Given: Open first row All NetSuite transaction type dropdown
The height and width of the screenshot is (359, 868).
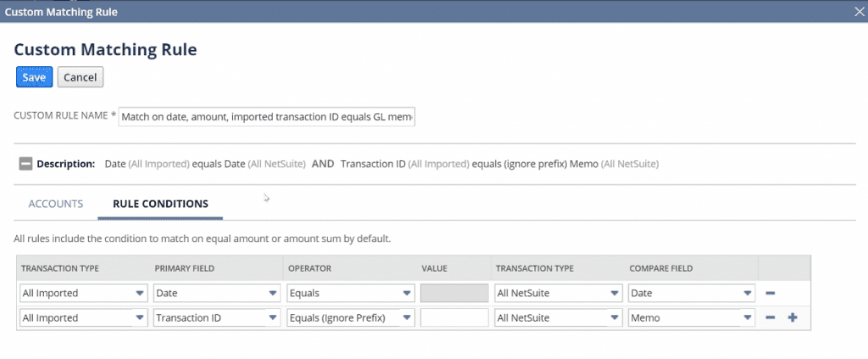Looking at the screenshot, I should [558, 294].
